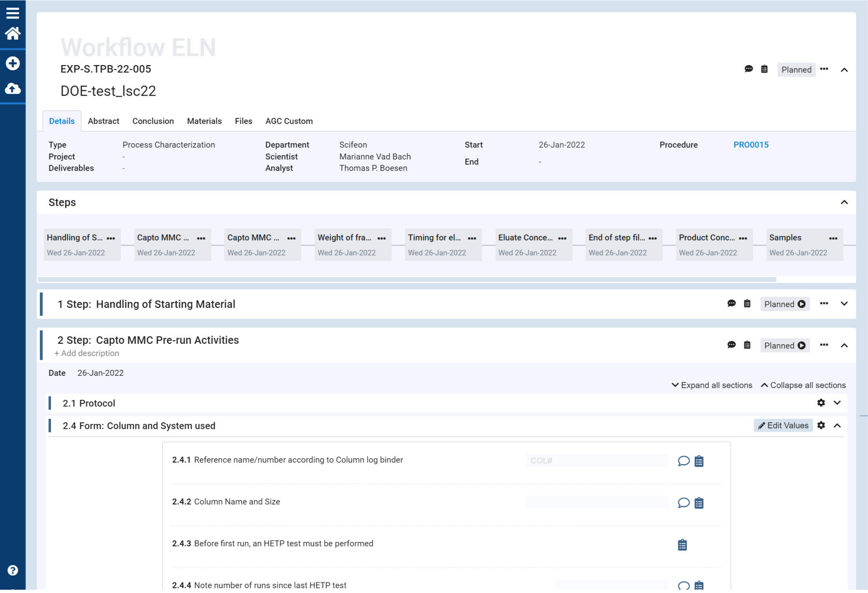Open the clipboard icon for field 2.4.3 HETP test
Image resolution: width=868 pixels, height=593 pixels.
[x=682, y=545]
